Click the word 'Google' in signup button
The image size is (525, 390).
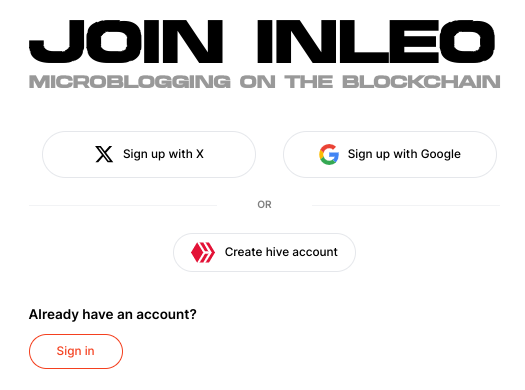[441, 154]
